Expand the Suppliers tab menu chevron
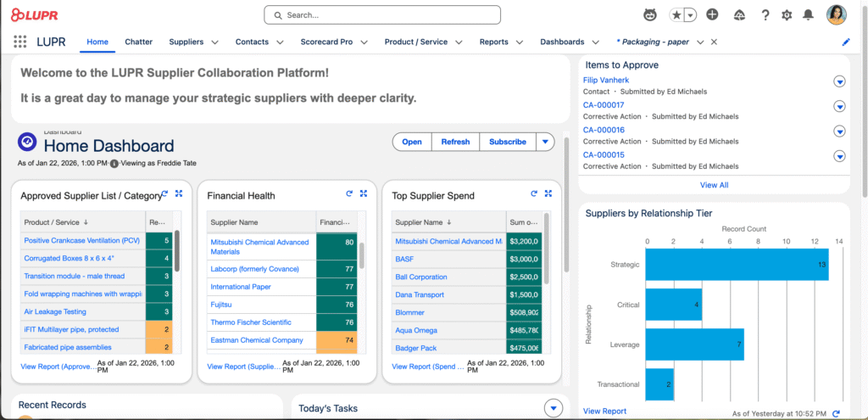This screenshot has height=420, width=868. pos(214,42)
